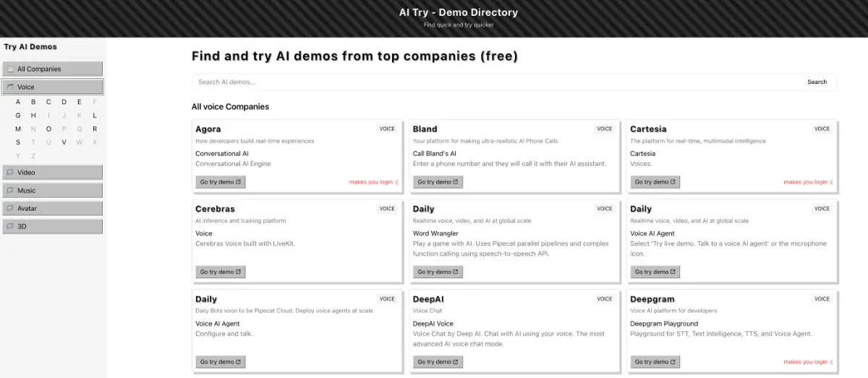Open the Video category folder

coord(52,172)
